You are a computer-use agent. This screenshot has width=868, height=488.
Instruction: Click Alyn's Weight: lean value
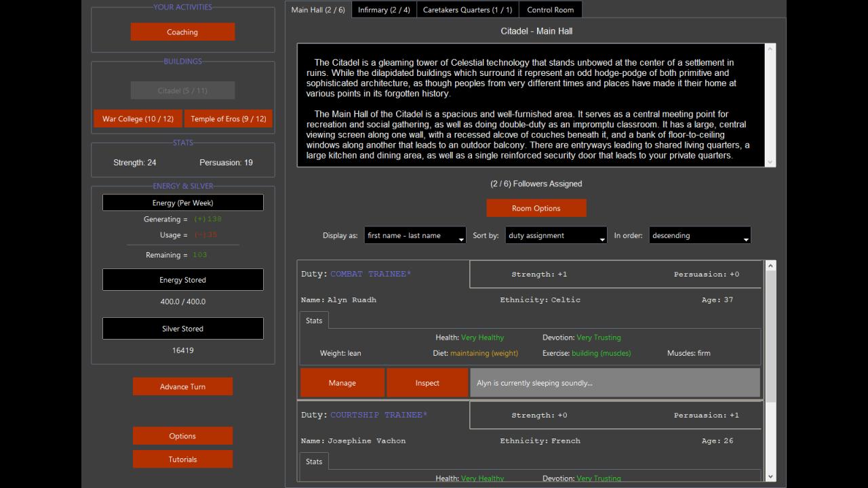pos(340,353)
